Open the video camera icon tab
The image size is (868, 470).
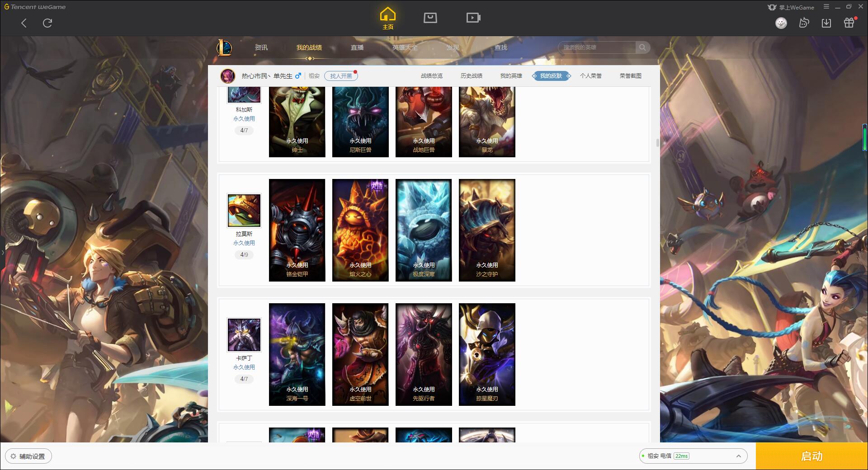[x=473, y=18]
